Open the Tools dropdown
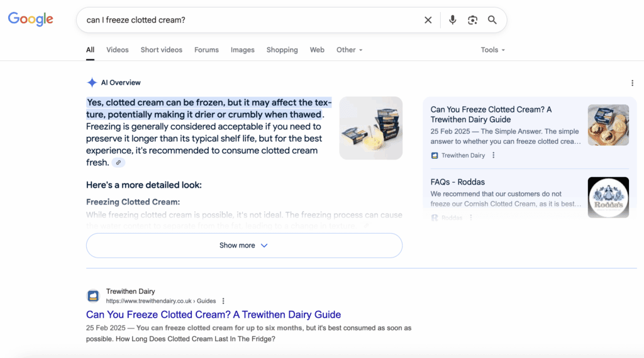644x358 pixels. [x=492, y=50]
